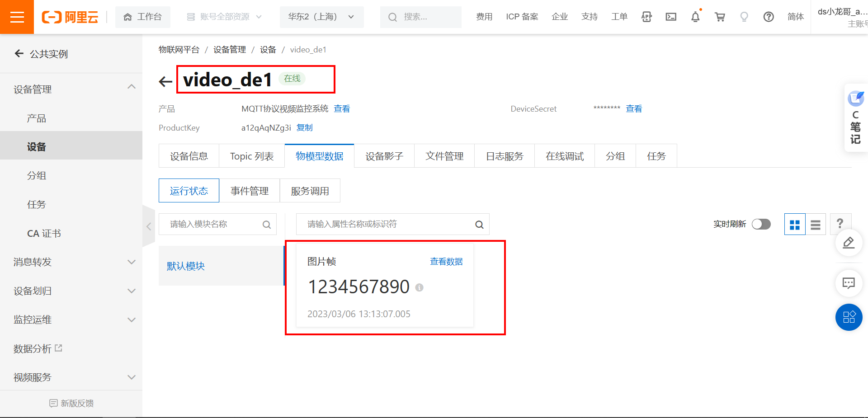The image size is (868, 418).
Task: Open the help question mark icon
Action: [x=769, y=17]
